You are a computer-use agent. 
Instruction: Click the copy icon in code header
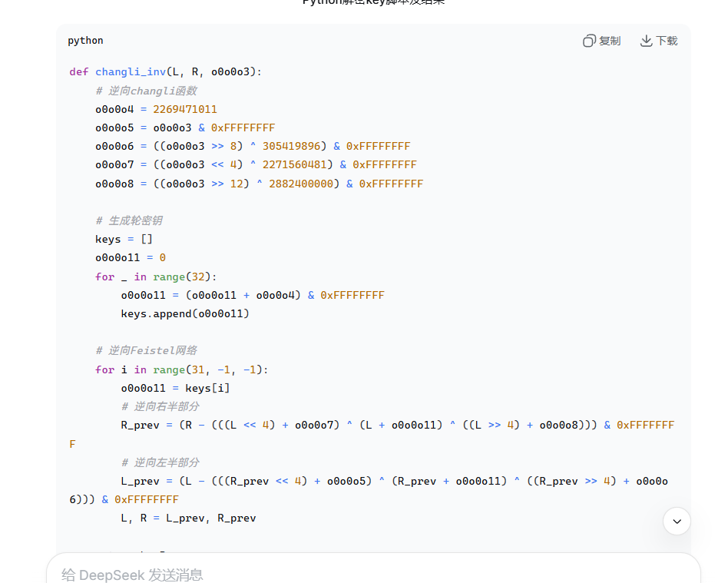click(589, 41)
